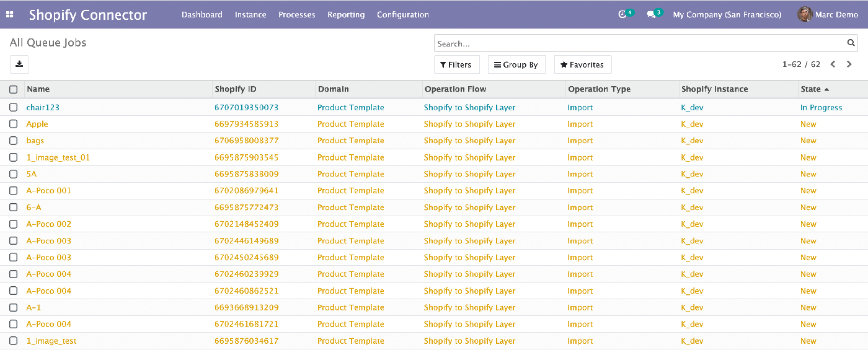Image resolution: width=868 pixels, height=350 pixels.
Task: Click the A-Poco 001 name cell
Action: click(49, 191)
